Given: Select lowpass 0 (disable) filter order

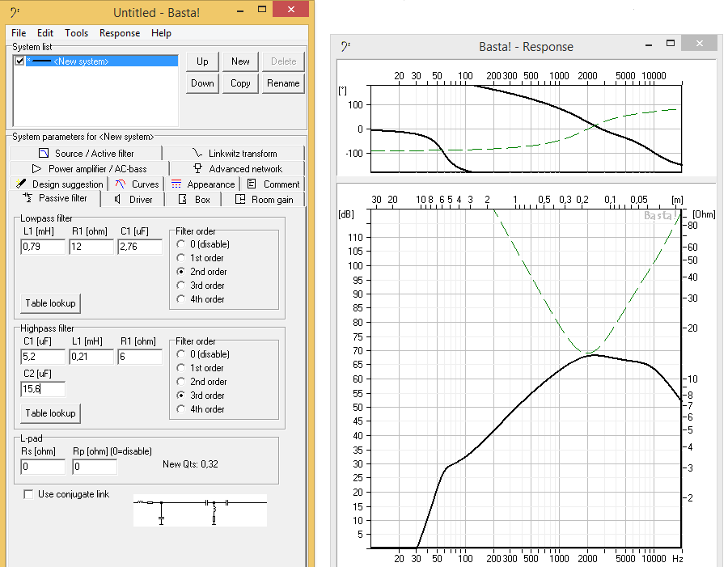Looking at the screenshot, I should coord(181,244).
